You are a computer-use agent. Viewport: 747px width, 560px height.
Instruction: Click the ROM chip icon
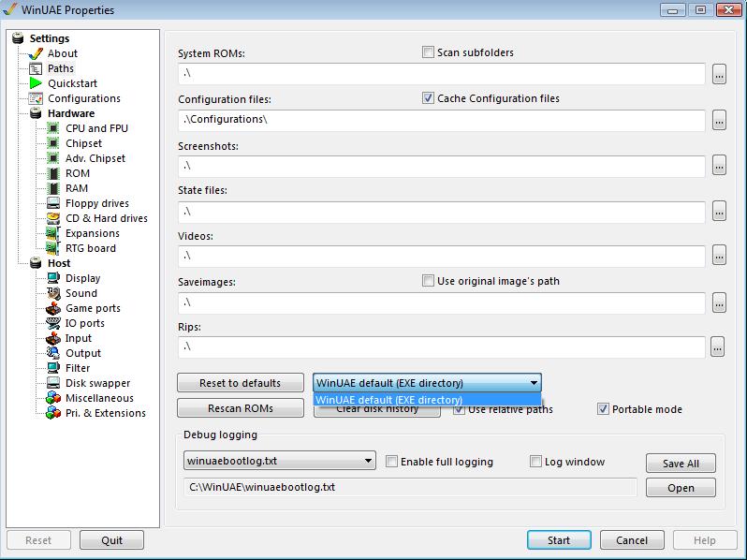53,173
